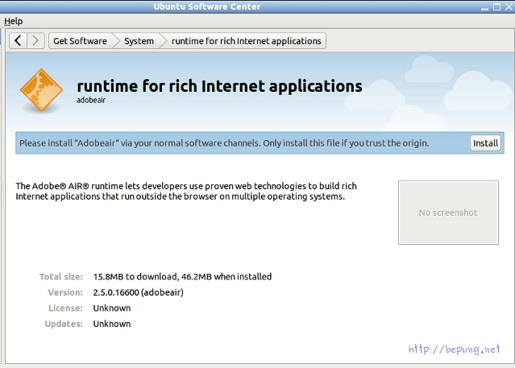The width and height of the screenshot is (515, 368).
Task: Go to Get Software breadcrumb
Action: click(x=80, y=41)
